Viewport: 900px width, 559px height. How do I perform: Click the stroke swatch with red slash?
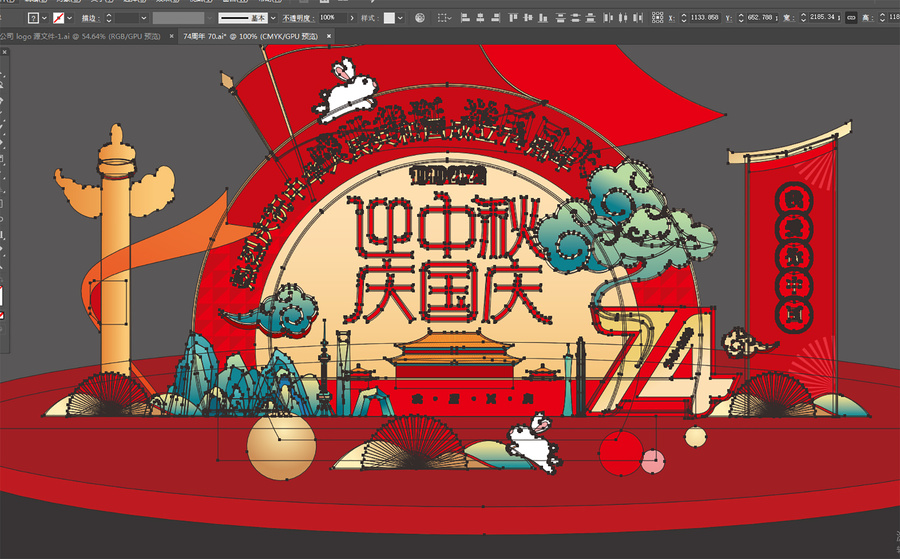[x=59, y=18]
